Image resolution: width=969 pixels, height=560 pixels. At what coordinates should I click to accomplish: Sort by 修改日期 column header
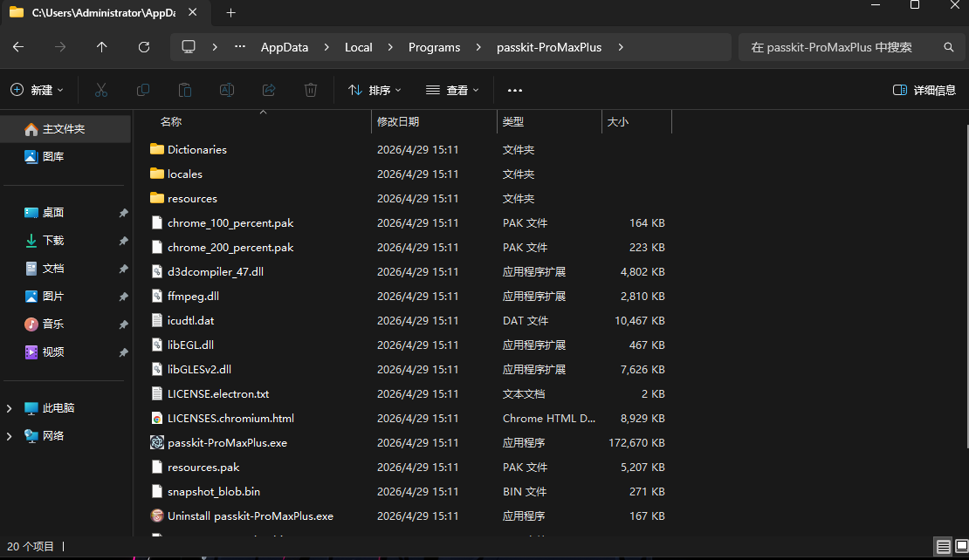tap(435, 121)
